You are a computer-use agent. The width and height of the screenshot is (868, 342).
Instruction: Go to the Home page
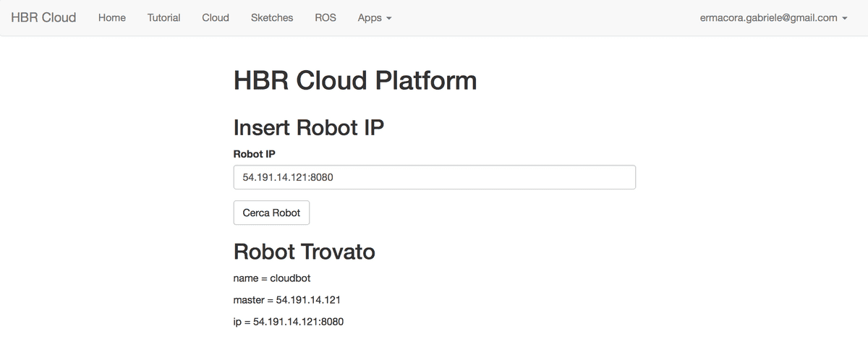point(111,17)
